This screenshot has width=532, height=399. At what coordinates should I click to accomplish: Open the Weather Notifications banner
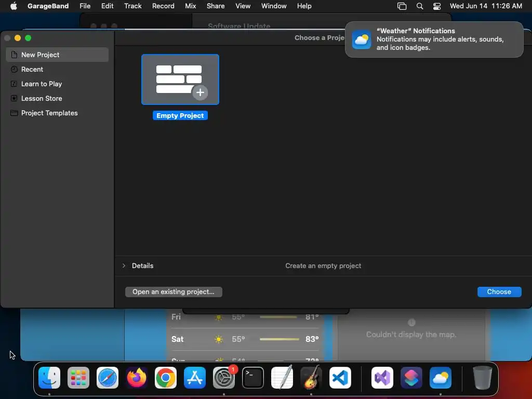click(434, 39)
